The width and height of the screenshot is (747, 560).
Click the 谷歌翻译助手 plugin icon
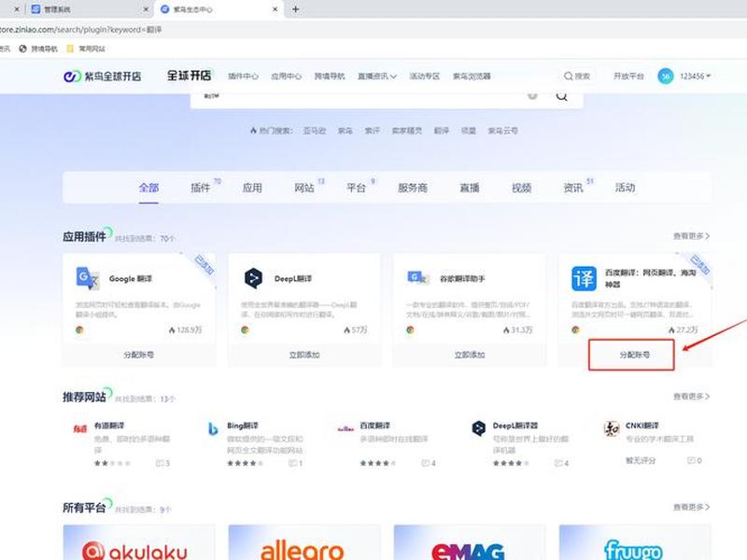click(418, 277)
